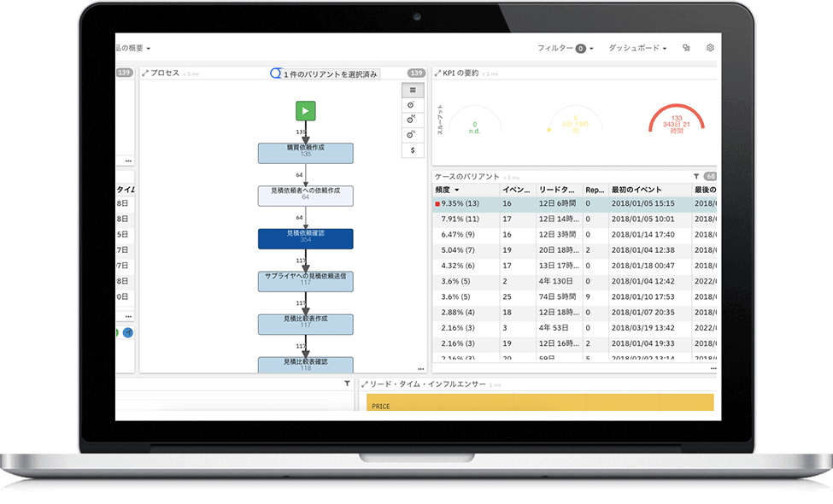Select the dark blue 見積依頼確認 node
The width and height of the screenshot is (833, 504).
[x=306, y=239]
